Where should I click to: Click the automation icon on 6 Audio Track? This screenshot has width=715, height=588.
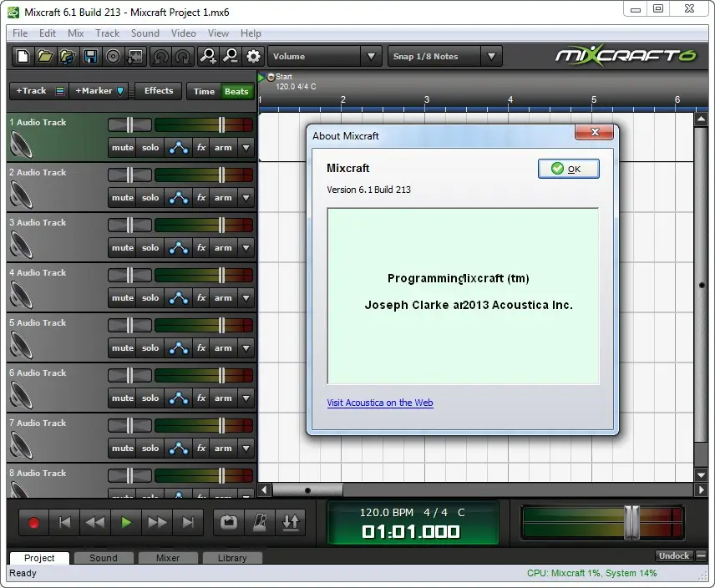pyautogui.click(x=179, y=398)
